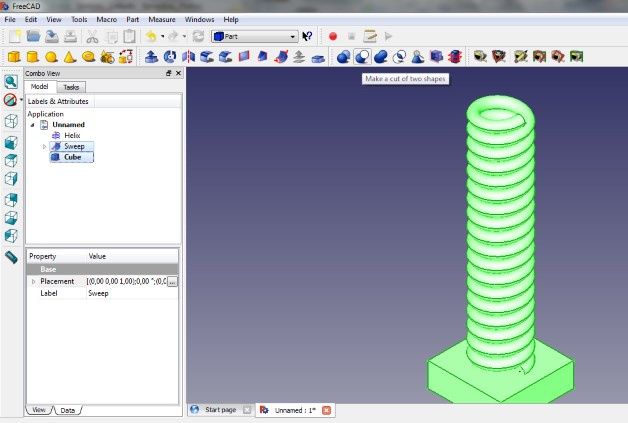Select the Cut boolean tool
The image size is (628, 423).
[362, 57]
